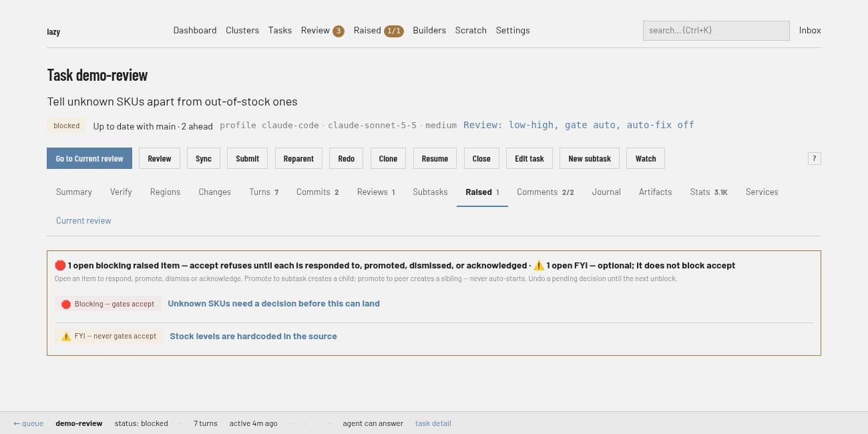Click the Clone button

click(x=388, y=158)
